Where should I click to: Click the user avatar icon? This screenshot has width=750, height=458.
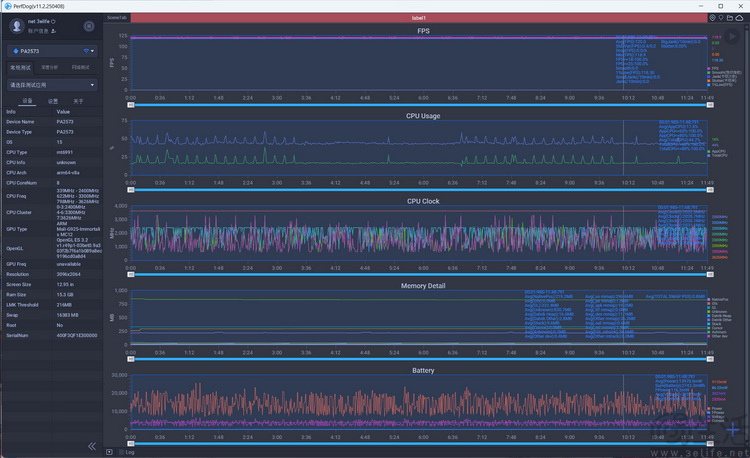click(x=17, y=26)
